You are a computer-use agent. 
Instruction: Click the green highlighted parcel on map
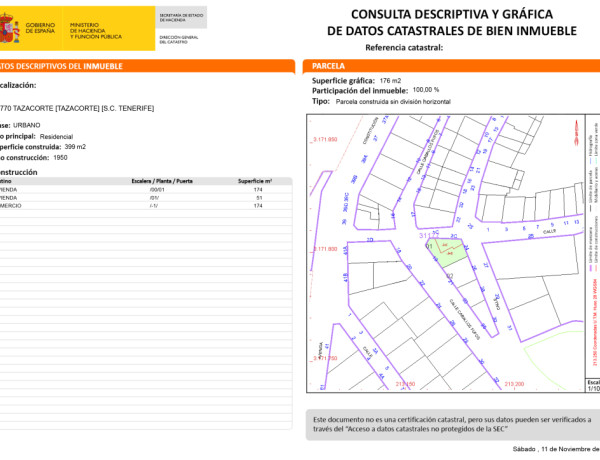[445, 252]
